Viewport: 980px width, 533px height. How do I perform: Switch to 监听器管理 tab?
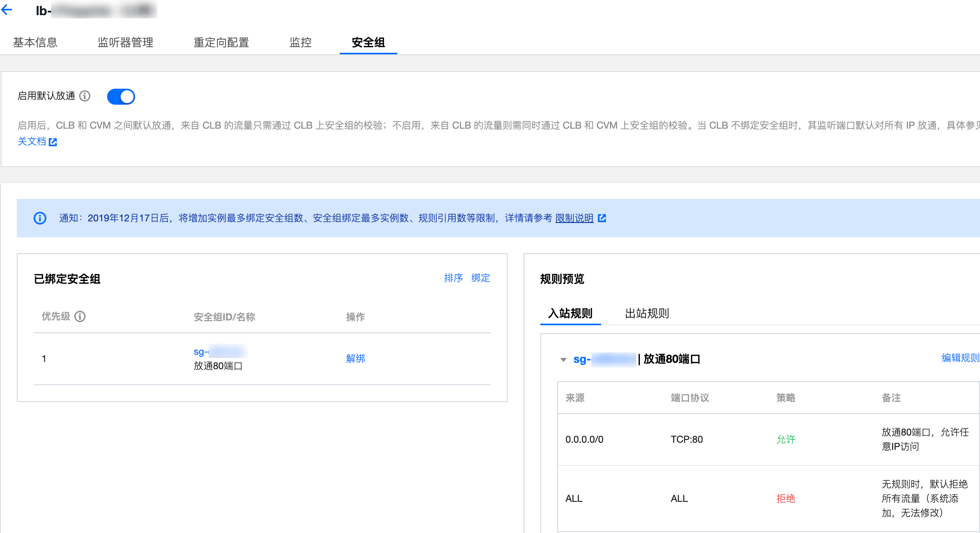[x=125, y=42]
